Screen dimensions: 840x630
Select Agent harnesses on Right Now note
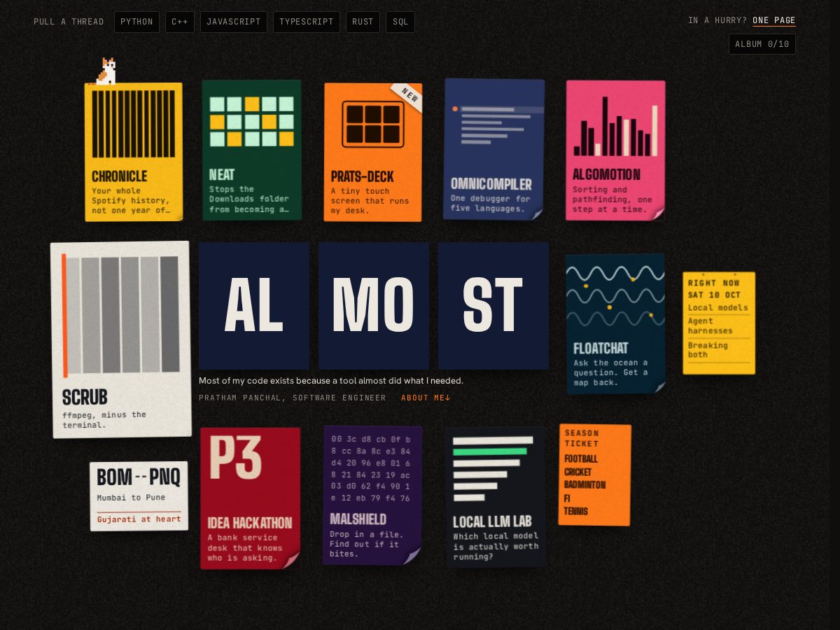click(710, 325)
